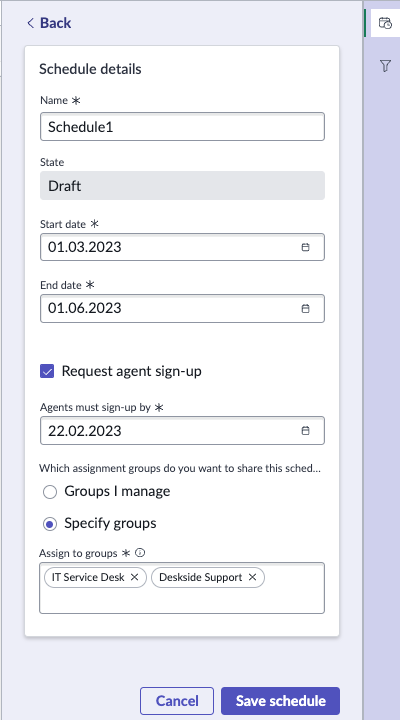400x720 pixels.
Task: Click the Cancel button
Action: click(x=177, y=701)
